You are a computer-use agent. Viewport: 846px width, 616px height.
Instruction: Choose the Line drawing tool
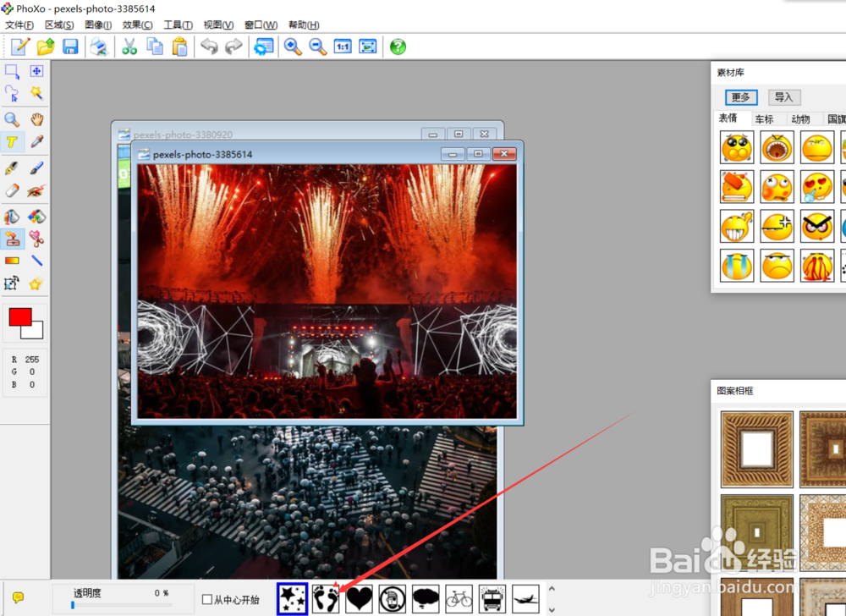click(x=36, y=261)
